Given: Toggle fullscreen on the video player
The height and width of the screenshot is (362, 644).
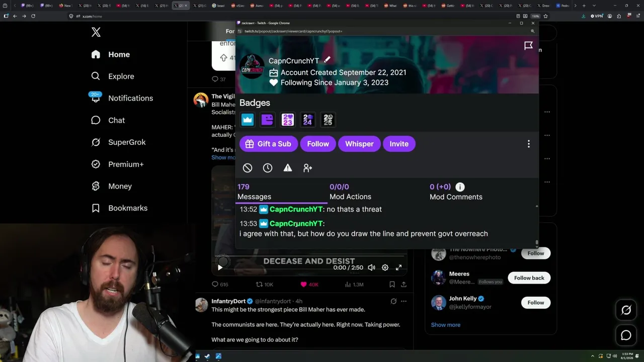Looking at the screenshot, I should coord(398,267).
